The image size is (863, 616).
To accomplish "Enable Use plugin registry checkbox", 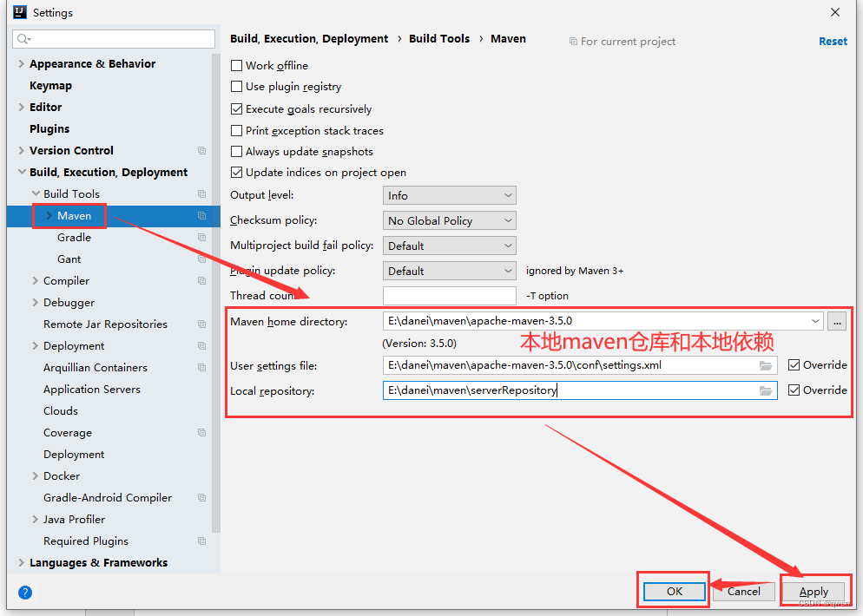I will (x=237, y=87).
